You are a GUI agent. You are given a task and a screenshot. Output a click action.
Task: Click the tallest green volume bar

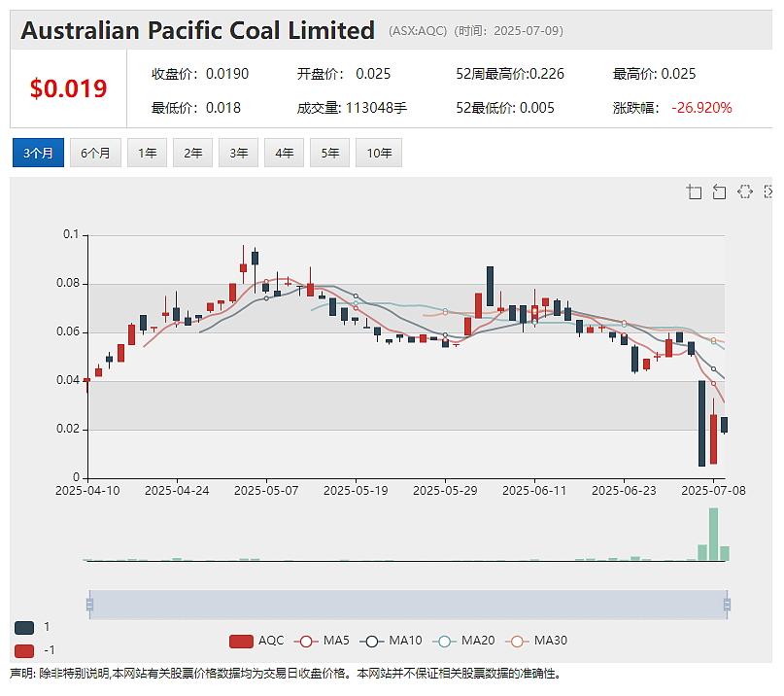[713, 534]
